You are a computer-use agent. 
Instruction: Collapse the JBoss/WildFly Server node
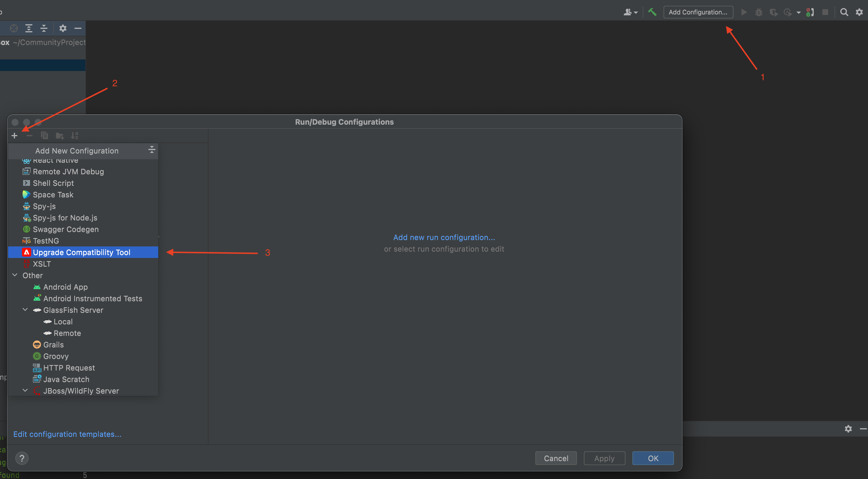coord(25,390)
